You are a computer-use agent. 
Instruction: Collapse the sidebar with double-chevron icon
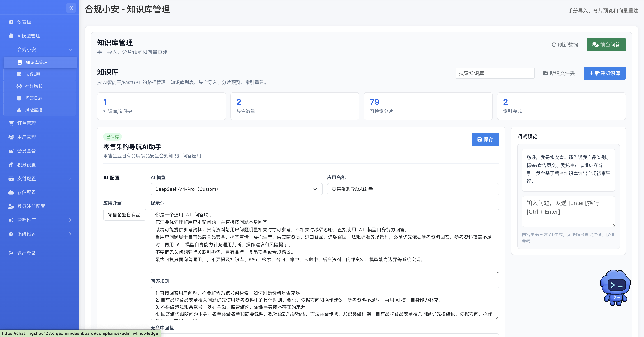pyautogui.click(x=71, y=8)
